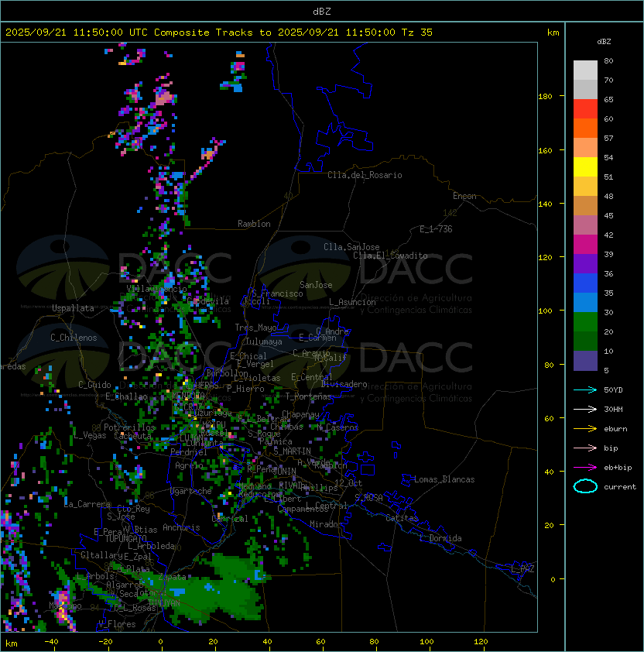Pick the tan brown 45-48 dBZ swatch
Image resolution: width=644 pixels, height=652 pixels.
coord(585,205)
